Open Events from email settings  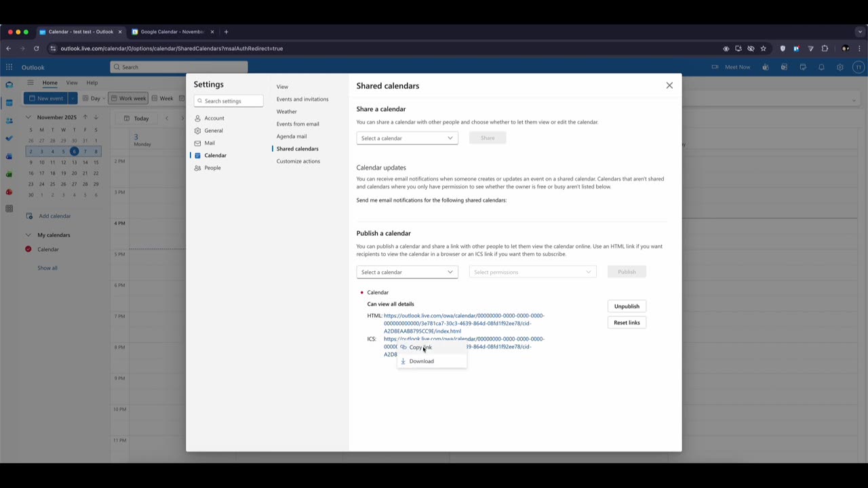pos(298,124)
